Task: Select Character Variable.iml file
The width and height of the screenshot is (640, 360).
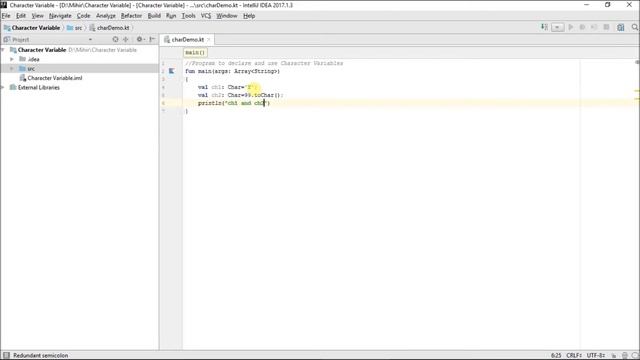Action: [x=51, y=78]
